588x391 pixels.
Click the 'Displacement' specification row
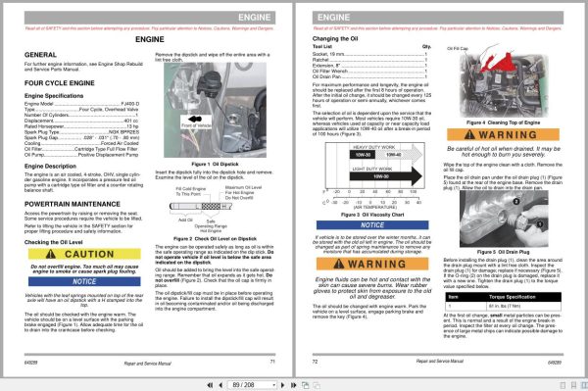(x=81, y=121)
